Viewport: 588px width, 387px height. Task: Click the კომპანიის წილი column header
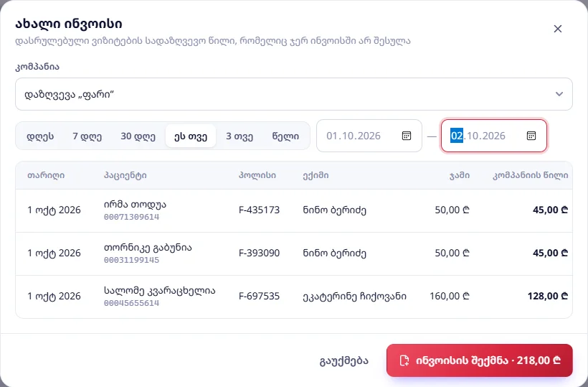[530, 175]
